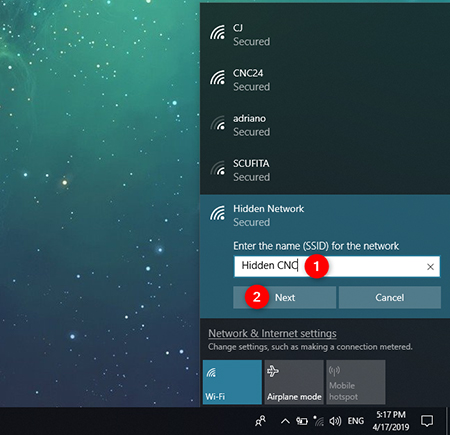Select the CJ wireless network
The width and height of the screenshot is (450, 435).
(325, 34)
